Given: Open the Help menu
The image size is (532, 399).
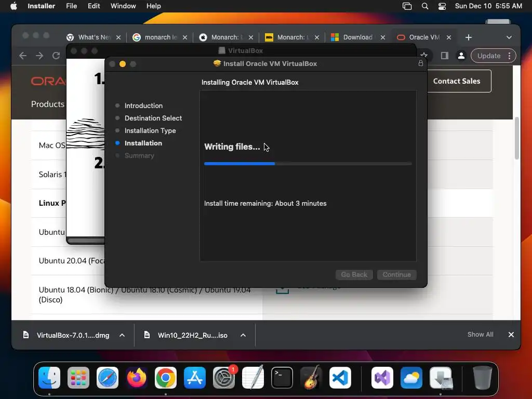Looking at the screenshot, I should pos(153,6).
